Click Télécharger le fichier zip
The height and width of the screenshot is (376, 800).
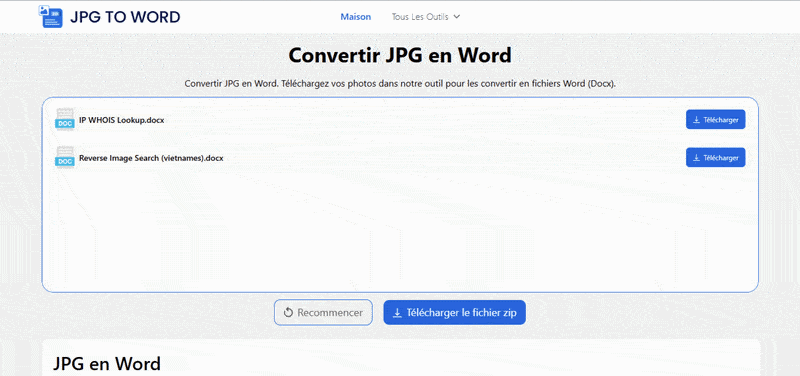click(x=454, y=312)
